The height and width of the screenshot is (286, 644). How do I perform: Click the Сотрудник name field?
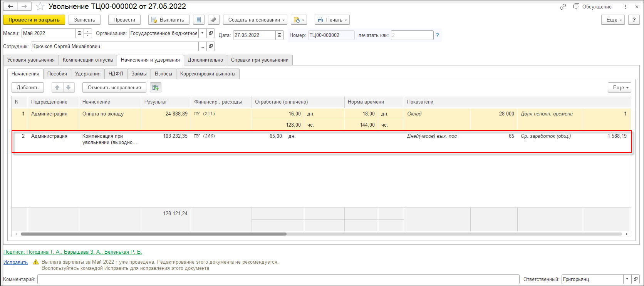pyautogui.click(x=115, y=46)
